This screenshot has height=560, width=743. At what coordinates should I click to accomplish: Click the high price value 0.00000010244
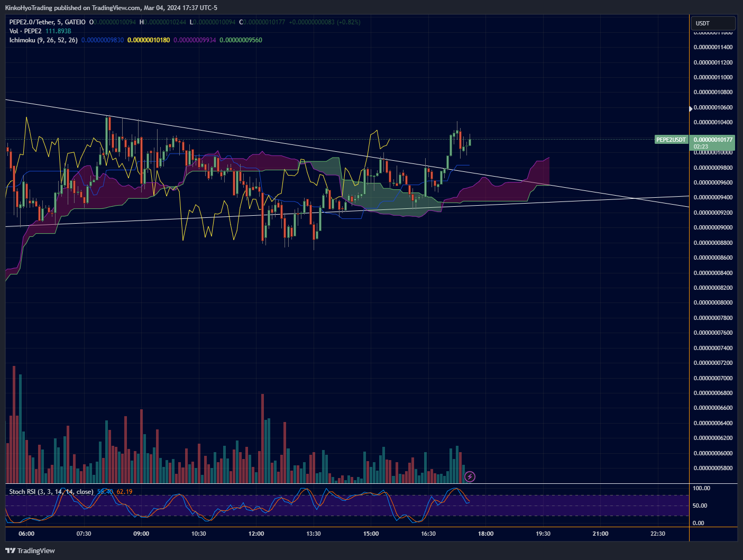[x=165, y=22]
